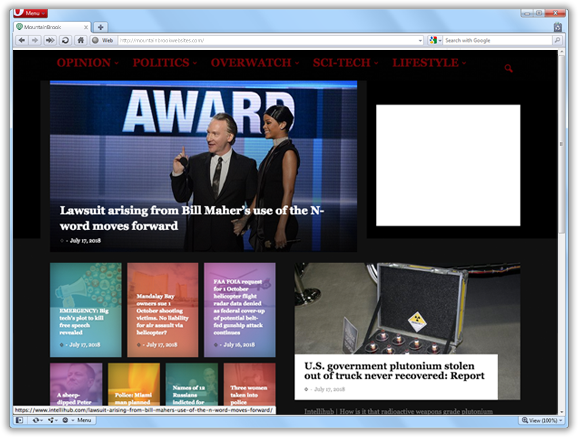Viewport: 578px width, 437px height.
Task: Open the LIFESTYLE menu
Action: tap(429, 63)
